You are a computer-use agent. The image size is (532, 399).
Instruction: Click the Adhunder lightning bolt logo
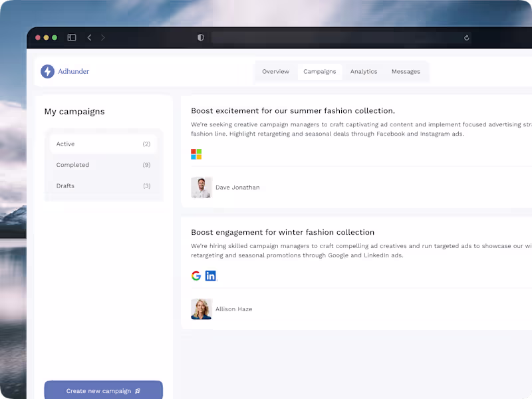coord(47,71)
